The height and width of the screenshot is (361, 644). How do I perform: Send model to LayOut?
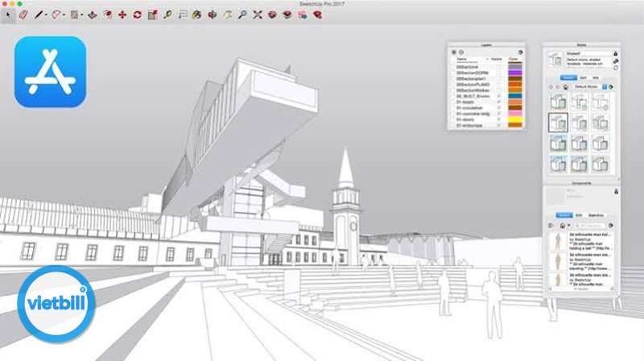pos(303,15)
